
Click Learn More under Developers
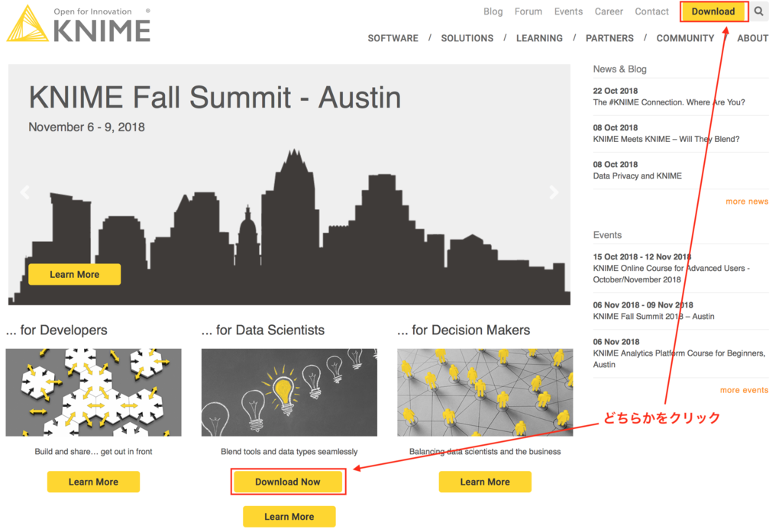coord(93,482)
